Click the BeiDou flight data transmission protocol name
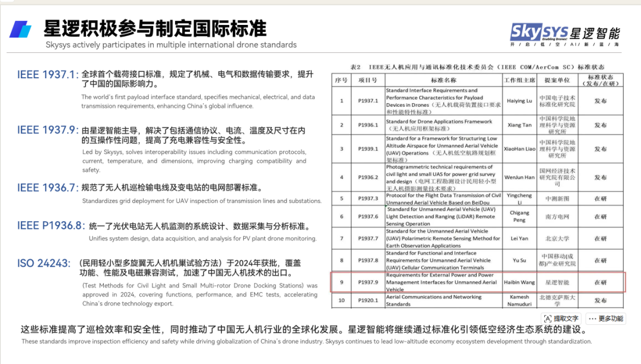This screenshot has width=641, height=364. tap(443, 199)
